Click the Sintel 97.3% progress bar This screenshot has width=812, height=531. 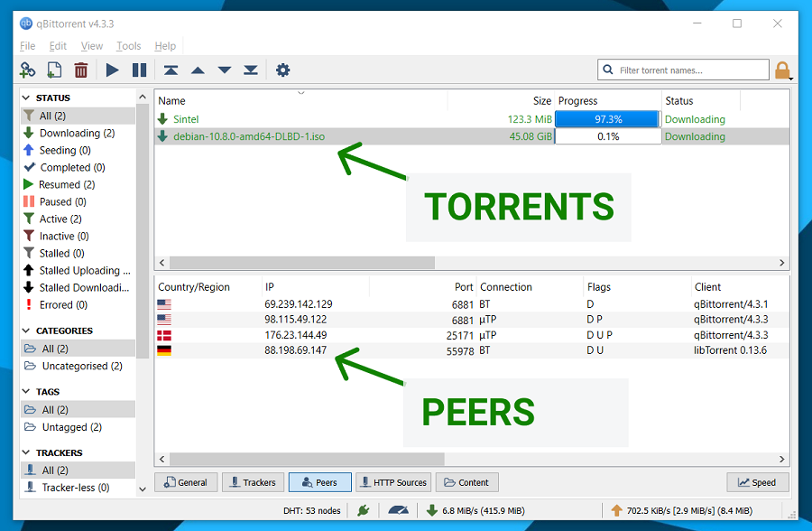[x=608, y=119]
